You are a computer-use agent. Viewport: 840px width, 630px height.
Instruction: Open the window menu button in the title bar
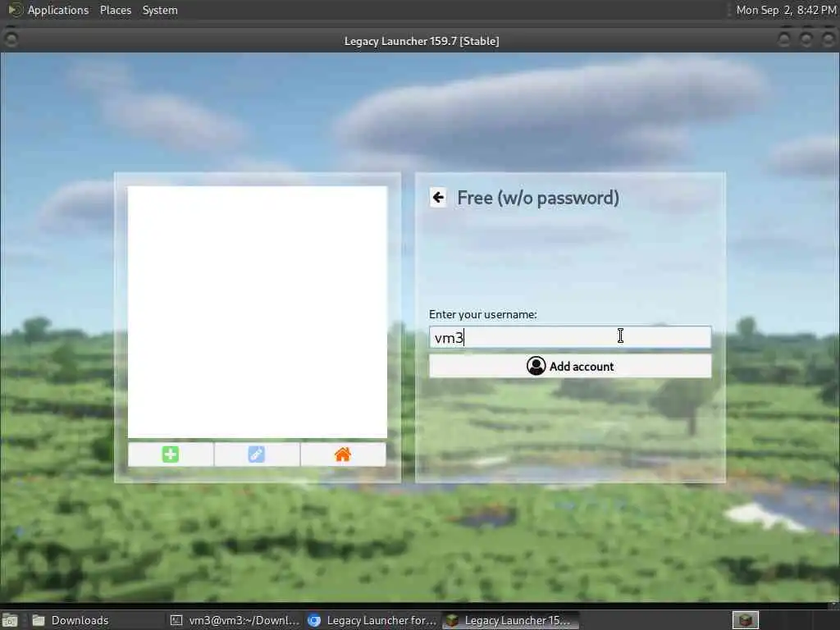(11, 39)
